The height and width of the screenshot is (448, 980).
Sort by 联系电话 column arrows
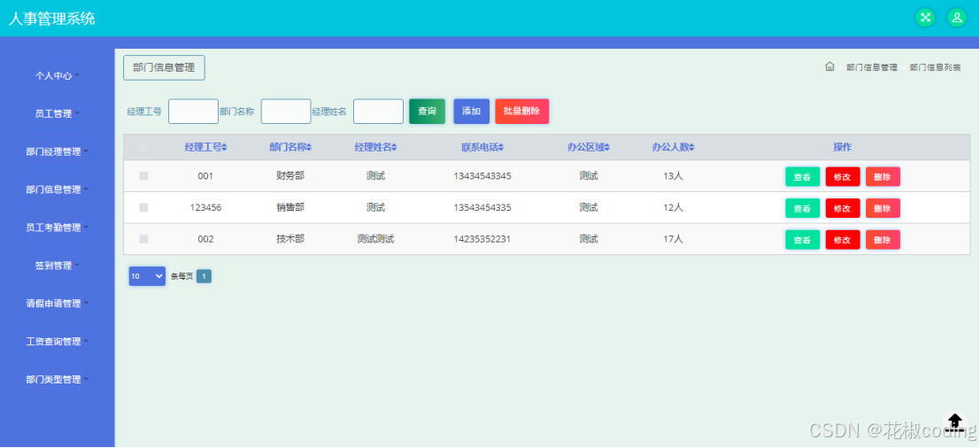click(501, 148)
